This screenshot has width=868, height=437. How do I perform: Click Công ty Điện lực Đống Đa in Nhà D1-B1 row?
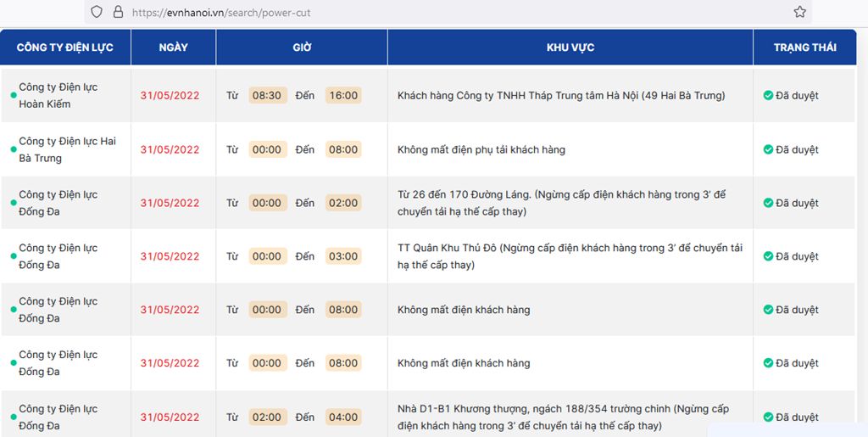tap(58, 417)
